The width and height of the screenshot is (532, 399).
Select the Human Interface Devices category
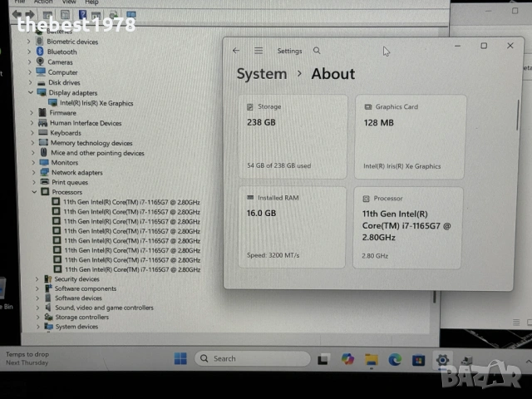(x=86, y=123)
